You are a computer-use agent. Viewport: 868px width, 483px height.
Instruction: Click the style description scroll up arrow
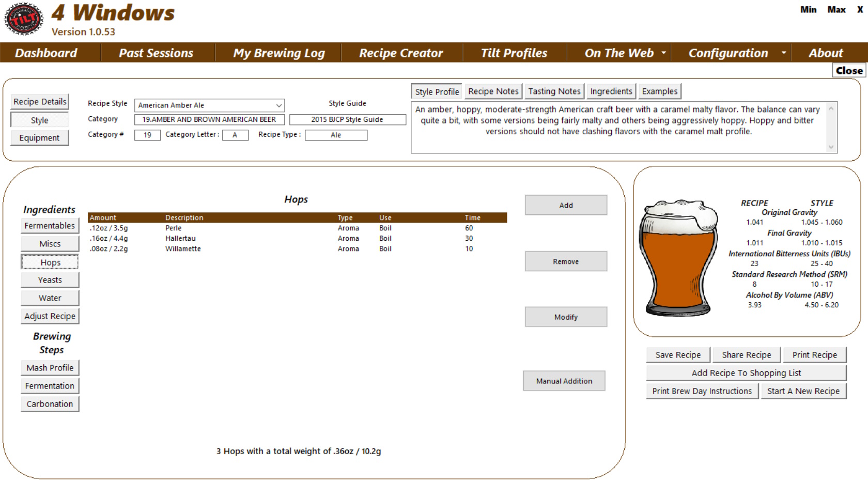pyautogui.click(x=831, y=108)
